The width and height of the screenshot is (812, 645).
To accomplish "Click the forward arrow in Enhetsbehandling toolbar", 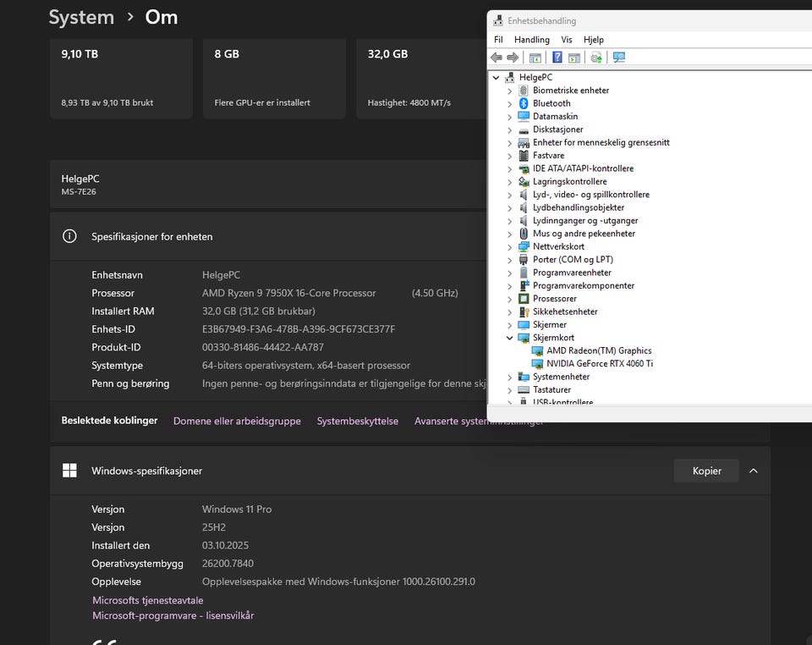I will [513, 58].
